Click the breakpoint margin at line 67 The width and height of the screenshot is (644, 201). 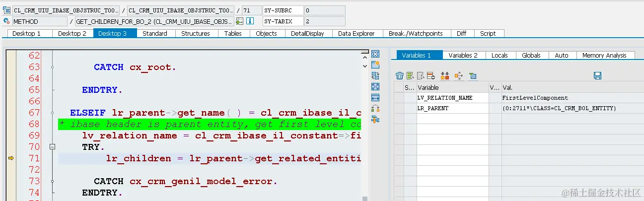click(11, 113)
